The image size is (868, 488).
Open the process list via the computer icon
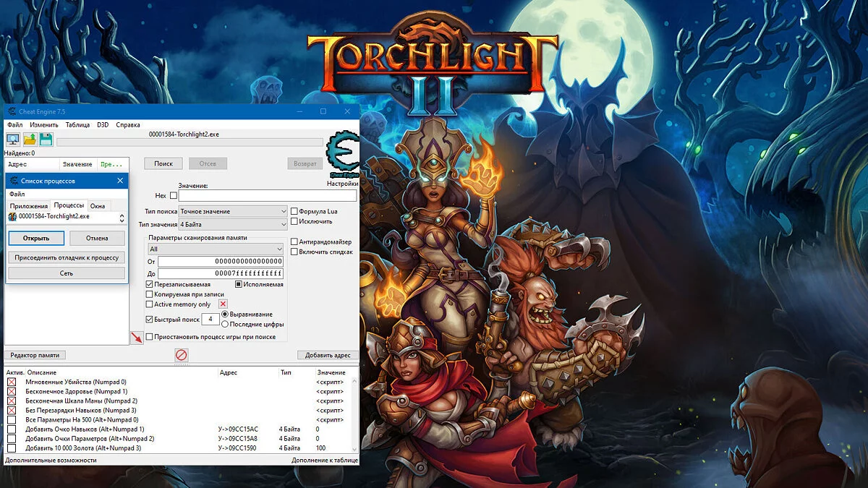coord(12,139)
